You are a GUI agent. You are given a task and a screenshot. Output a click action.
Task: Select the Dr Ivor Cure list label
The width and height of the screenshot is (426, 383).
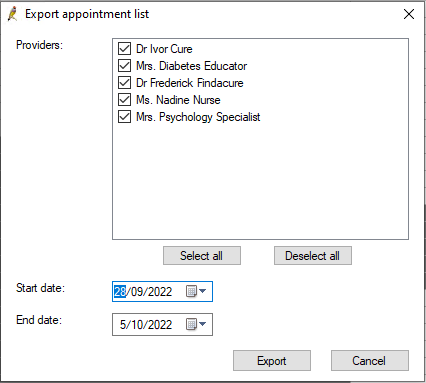tap(164, 49)
